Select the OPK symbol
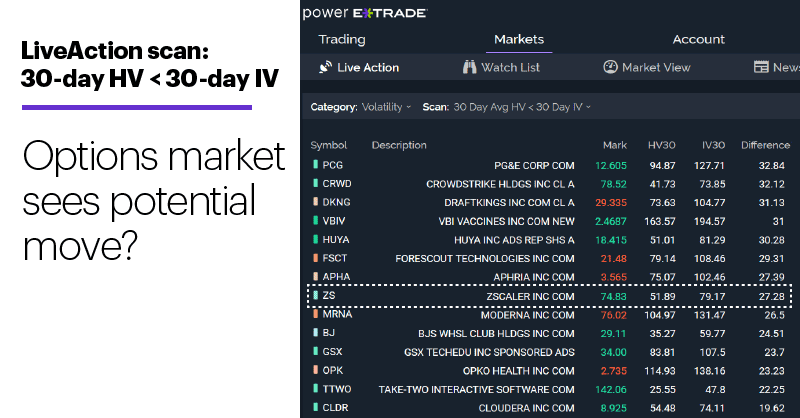 [x=333, y=370]
